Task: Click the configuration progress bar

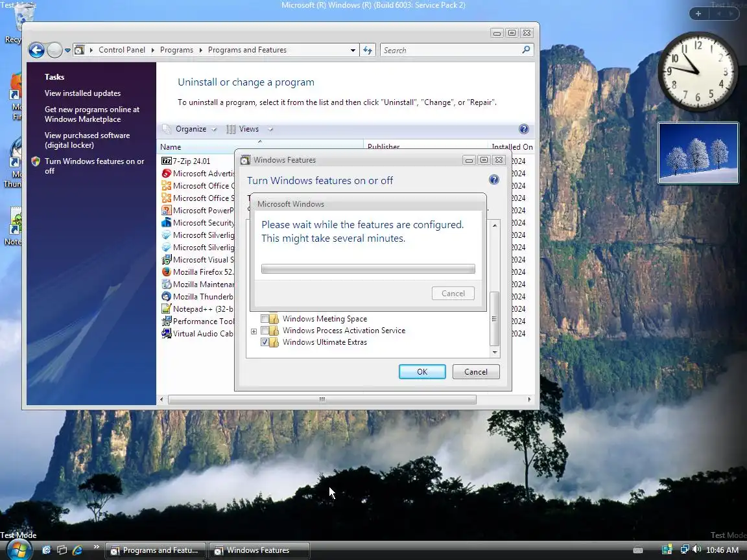Action: point(368,268)
